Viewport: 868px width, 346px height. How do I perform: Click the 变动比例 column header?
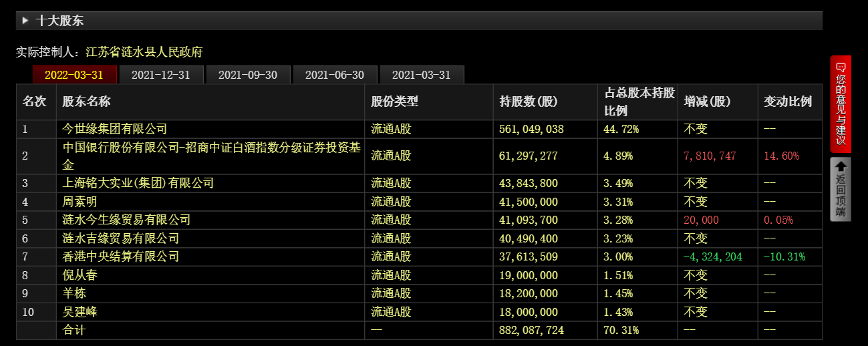tap(788, 102)
